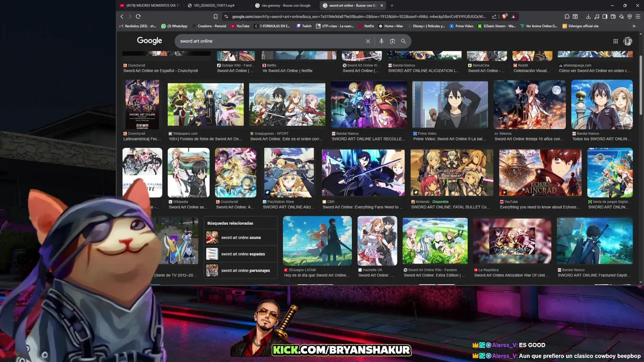This screenshot has height=362, width=644.
Task: Open the PlayStation Store Alicization thumbnail
Action: 289,172
